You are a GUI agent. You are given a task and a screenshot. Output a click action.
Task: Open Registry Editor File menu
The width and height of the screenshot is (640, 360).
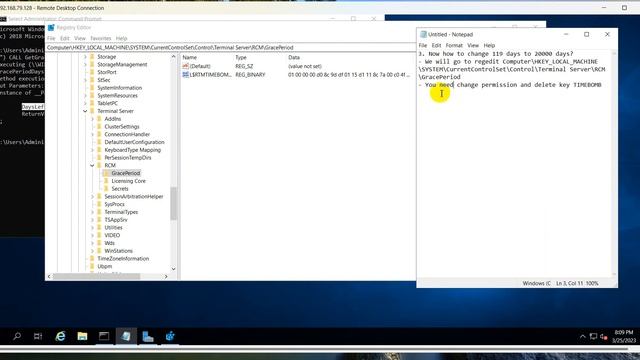tap(51, 38)
